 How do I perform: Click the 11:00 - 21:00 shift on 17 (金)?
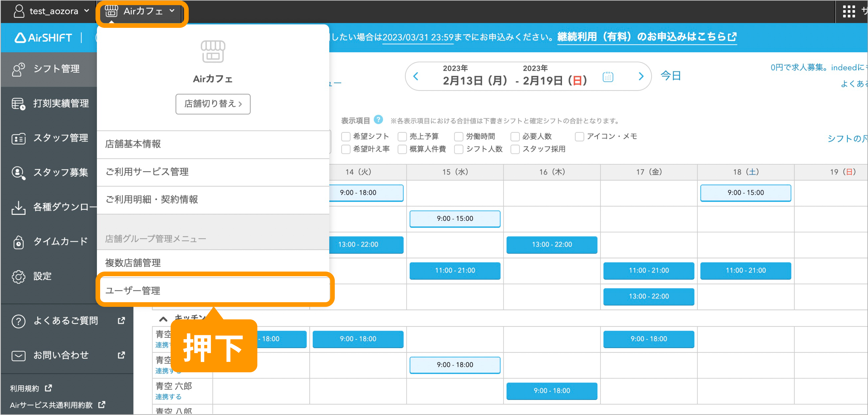649,271
